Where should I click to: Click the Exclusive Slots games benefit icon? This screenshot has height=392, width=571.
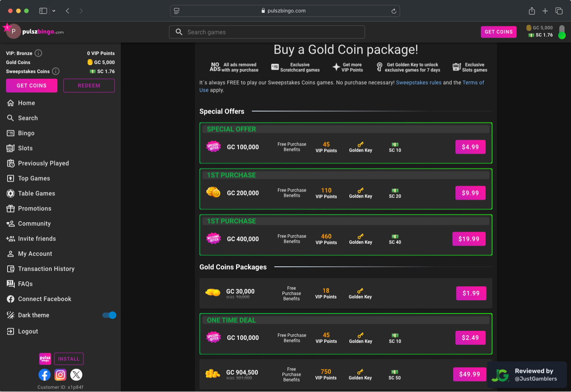tap(457, 67)
